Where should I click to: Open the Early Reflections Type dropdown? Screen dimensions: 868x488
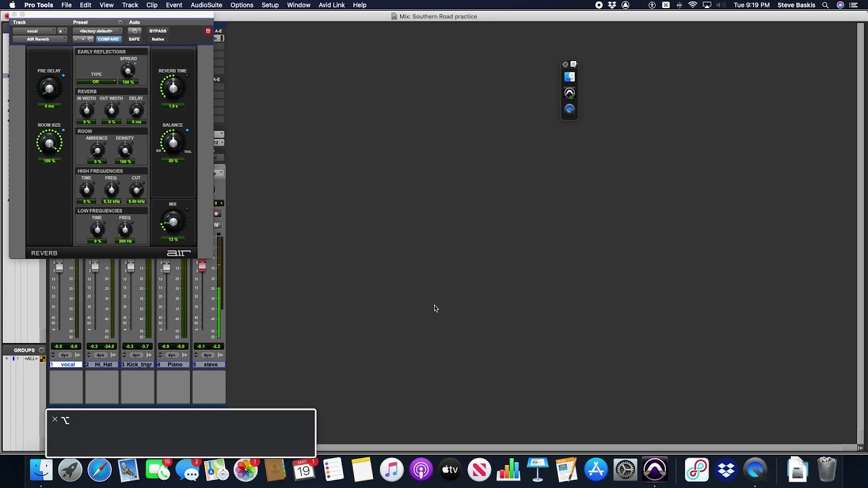96,82
